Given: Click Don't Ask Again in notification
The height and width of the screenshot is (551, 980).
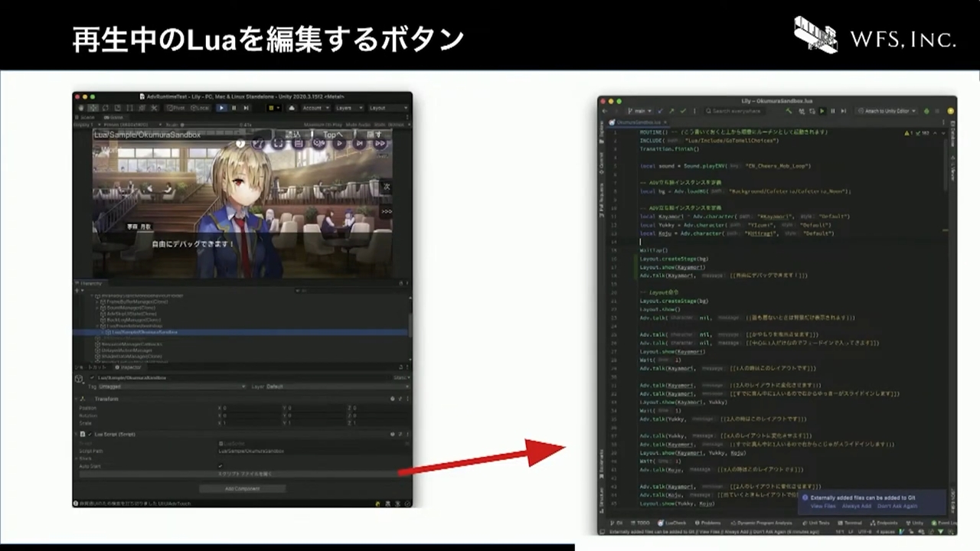Looking at the screenshot, I should pyautogui.click(x=897, y=506).
